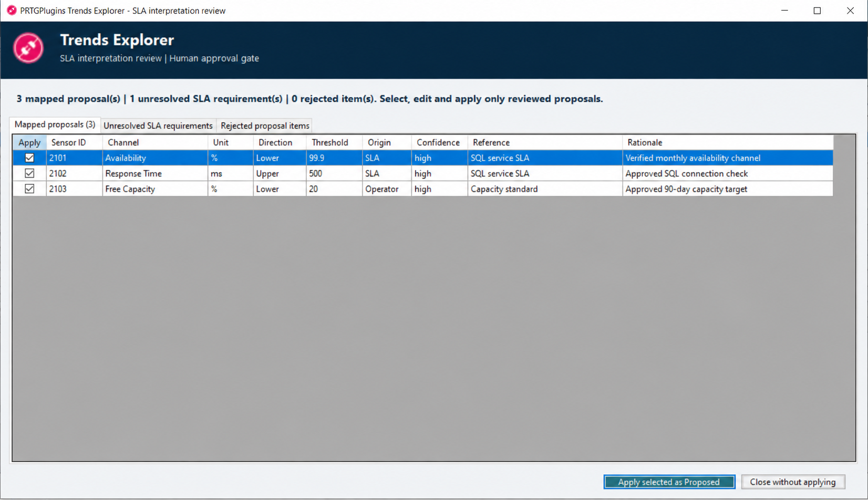
Task: Click the Trends Explorer pink logo icon
Action: coord(28,48)
